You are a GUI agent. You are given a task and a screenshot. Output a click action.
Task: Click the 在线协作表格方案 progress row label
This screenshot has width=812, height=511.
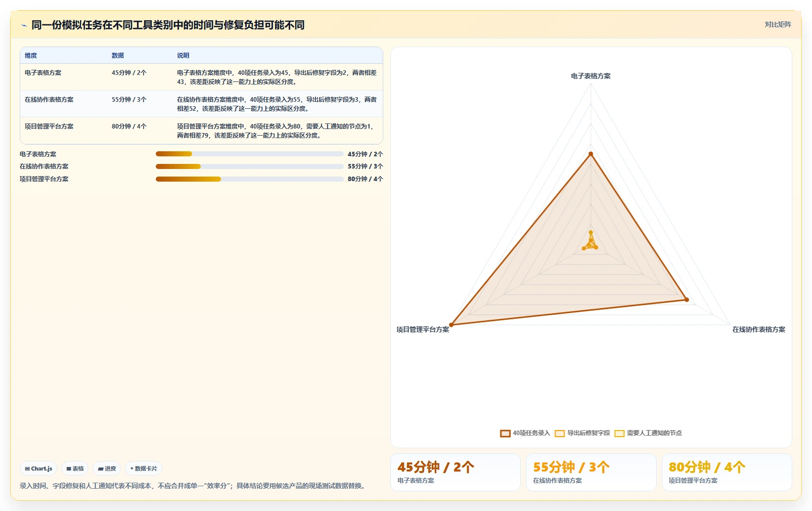(x=44, y=166)
